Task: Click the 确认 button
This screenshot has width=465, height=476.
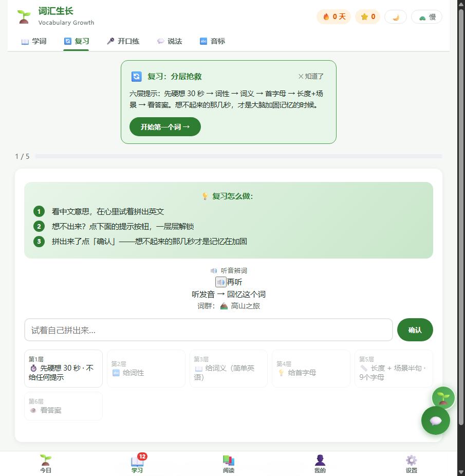Action: click(x=415, y=330)
